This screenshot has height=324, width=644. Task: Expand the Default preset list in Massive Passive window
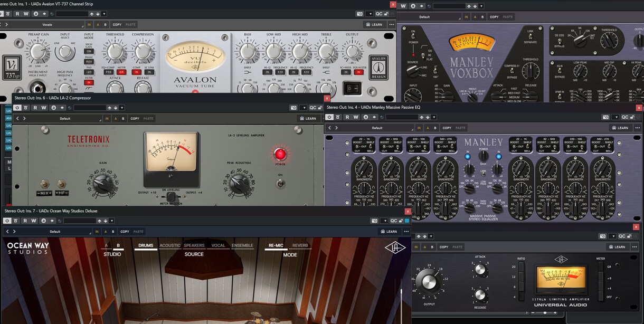click(x=377, y=128)
